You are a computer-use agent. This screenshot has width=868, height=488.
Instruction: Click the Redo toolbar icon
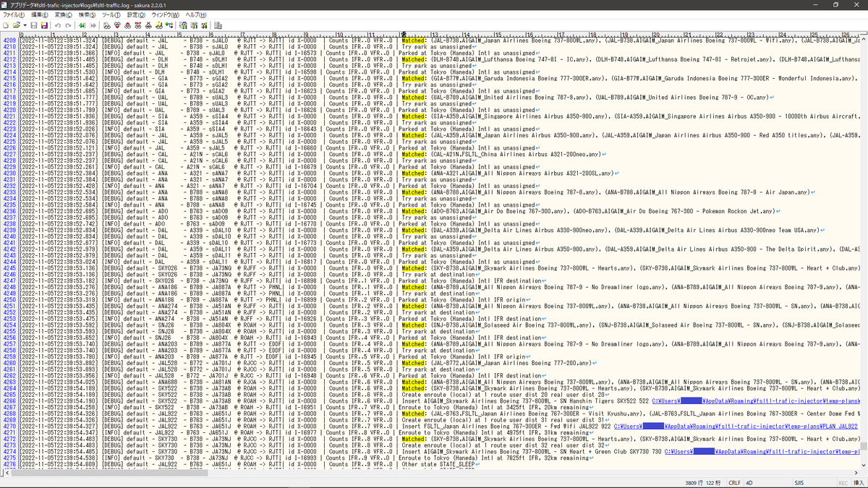pos(68,25)
